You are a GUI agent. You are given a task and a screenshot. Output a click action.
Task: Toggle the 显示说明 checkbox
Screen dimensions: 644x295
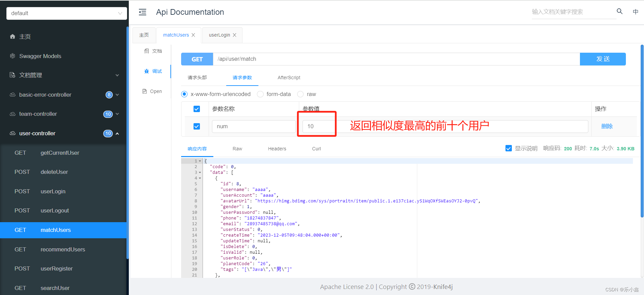click(508, 148)
